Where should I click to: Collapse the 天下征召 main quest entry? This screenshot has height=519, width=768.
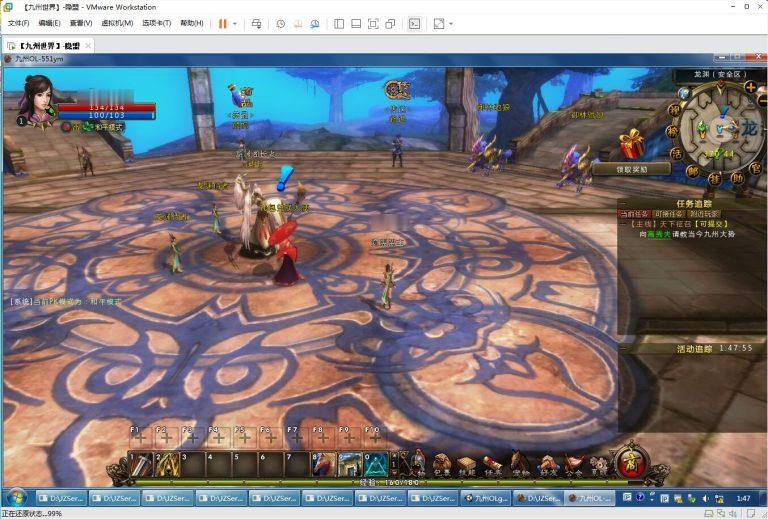pyautogui.click(x=623, y=224)
